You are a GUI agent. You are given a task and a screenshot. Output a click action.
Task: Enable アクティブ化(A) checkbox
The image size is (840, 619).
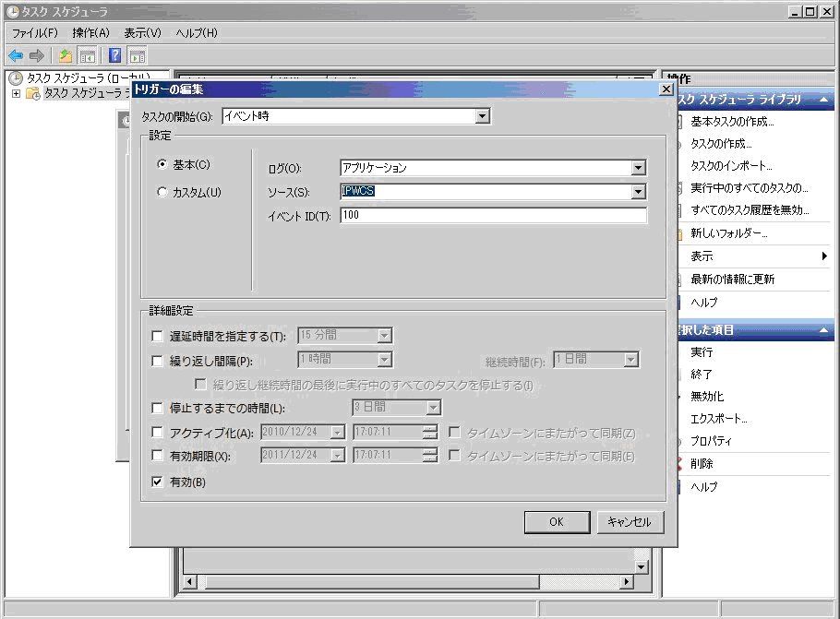[157, 432]
